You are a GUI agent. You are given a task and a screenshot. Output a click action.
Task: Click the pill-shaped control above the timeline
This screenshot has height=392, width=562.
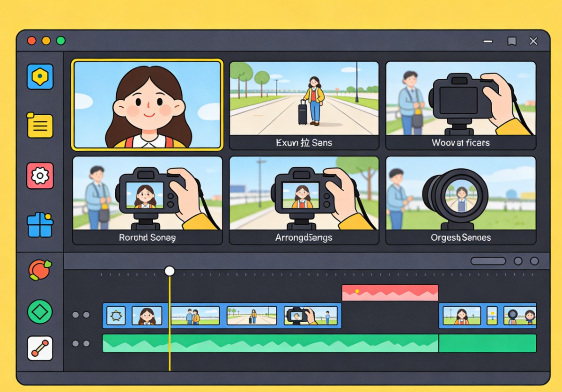(x=488, y=261)
